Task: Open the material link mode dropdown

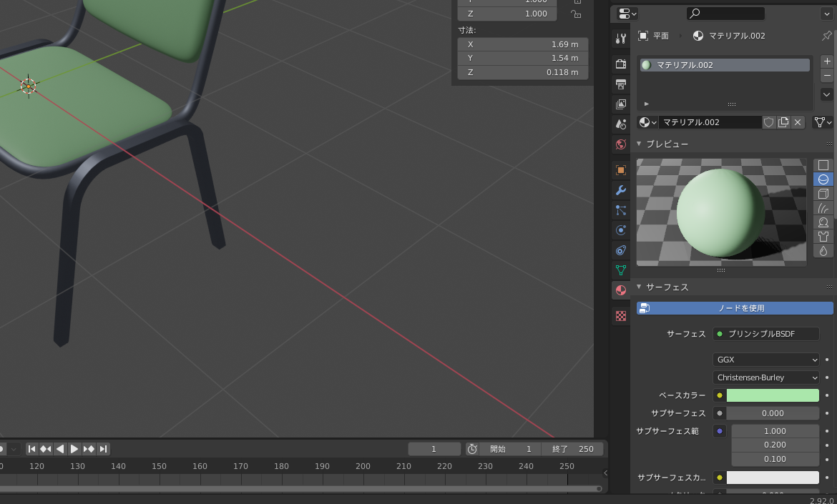Action: 823,122
